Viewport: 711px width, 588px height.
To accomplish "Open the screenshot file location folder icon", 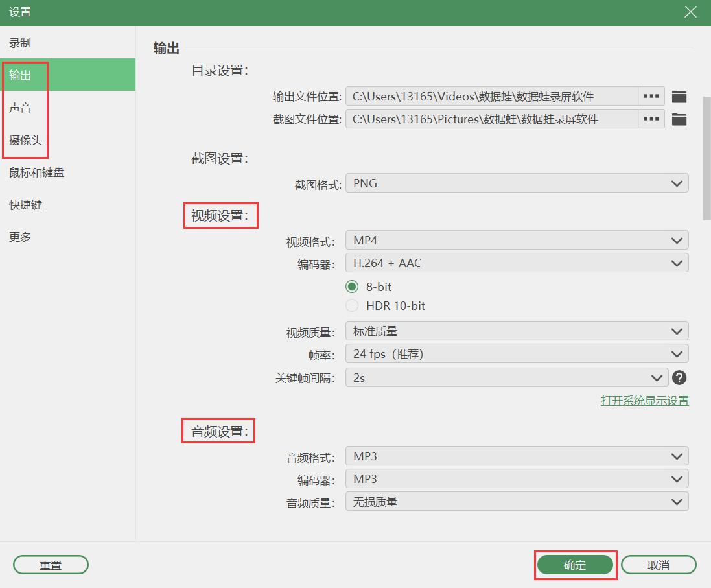I will tap(679, 119).
